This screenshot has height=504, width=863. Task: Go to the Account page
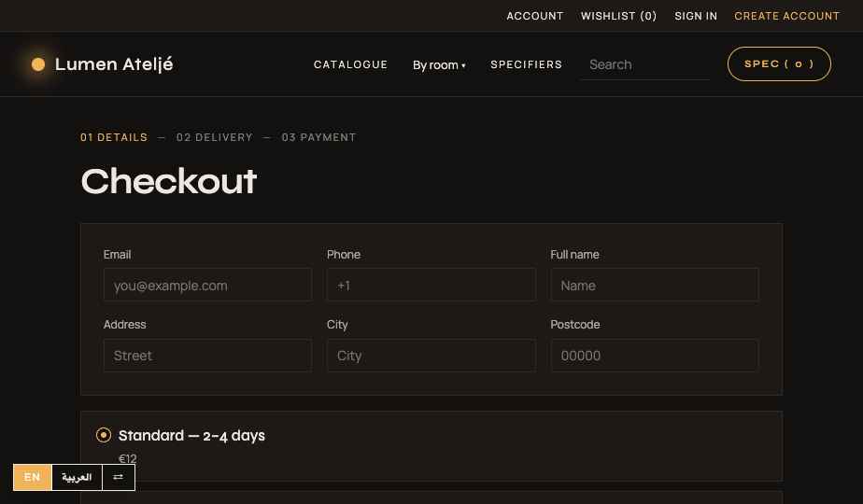click(x=535, y=16)
